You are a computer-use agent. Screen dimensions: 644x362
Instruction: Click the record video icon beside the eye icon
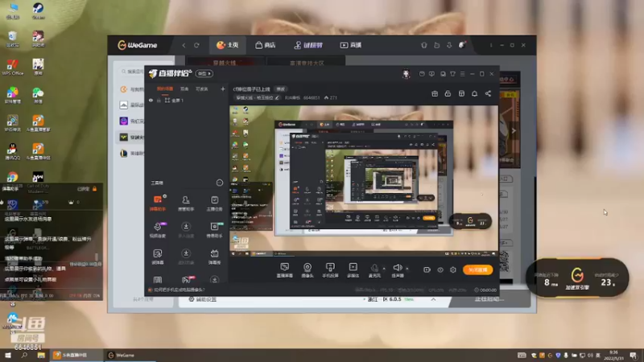pos(427,269)
